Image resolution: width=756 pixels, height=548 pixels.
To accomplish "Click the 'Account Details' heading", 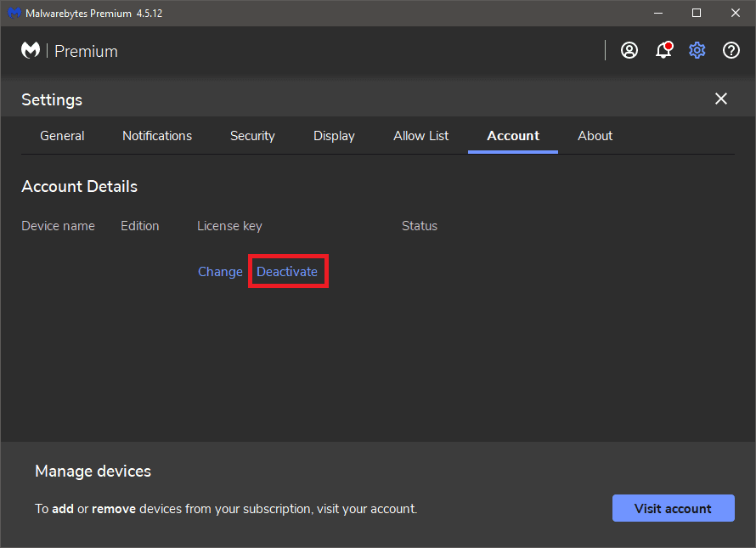I will tap(80, 187).
